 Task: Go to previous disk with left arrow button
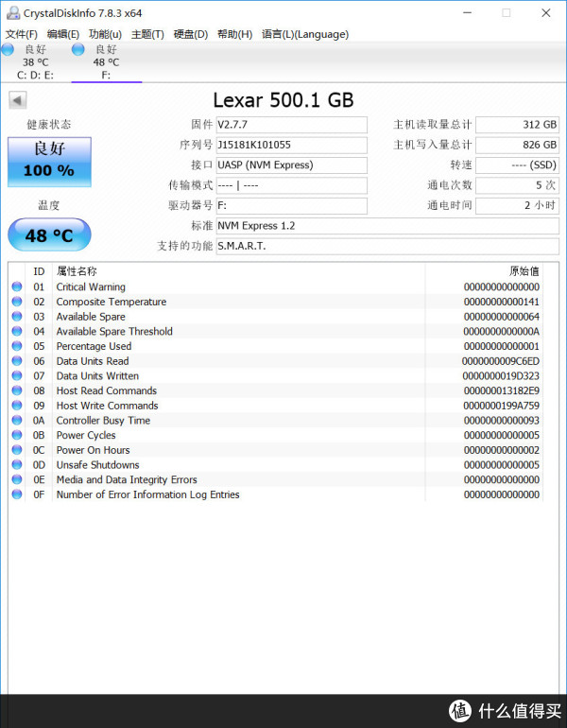pos(18,100)
